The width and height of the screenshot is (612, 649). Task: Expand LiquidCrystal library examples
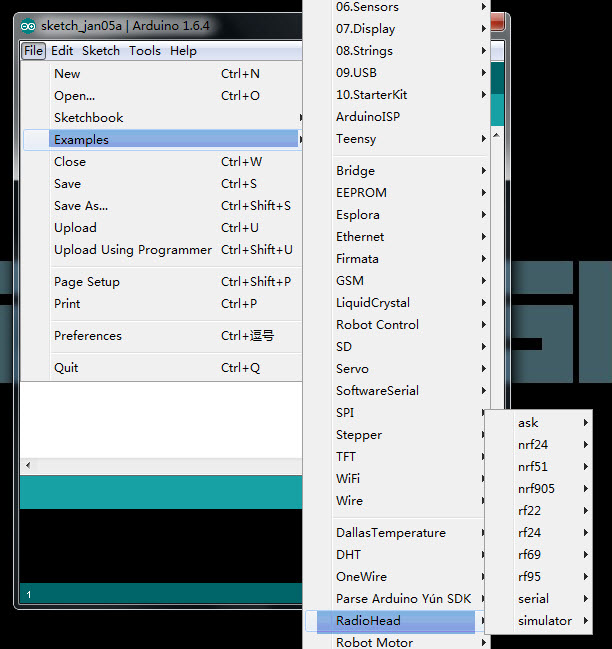pyautogui.click(x=397, y=303)
